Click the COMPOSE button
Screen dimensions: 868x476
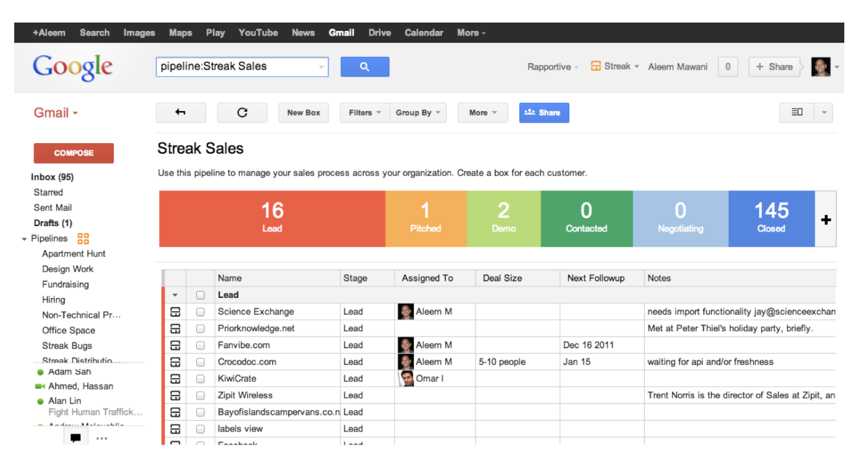(74, 153)
